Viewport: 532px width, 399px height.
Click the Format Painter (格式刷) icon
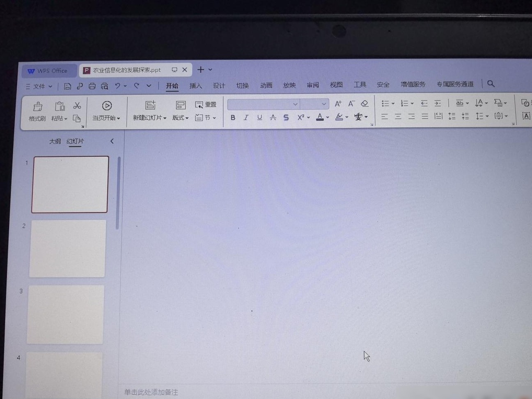38,106
